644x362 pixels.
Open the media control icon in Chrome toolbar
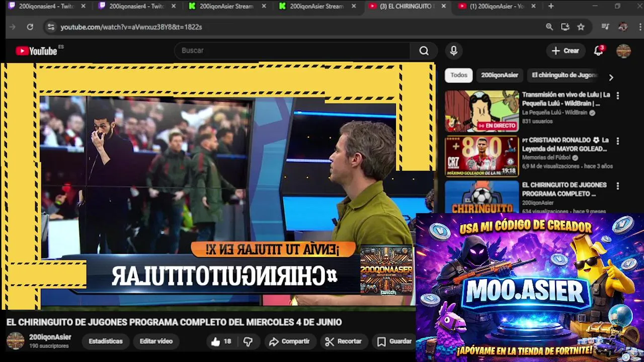click(x=606, y=27)
